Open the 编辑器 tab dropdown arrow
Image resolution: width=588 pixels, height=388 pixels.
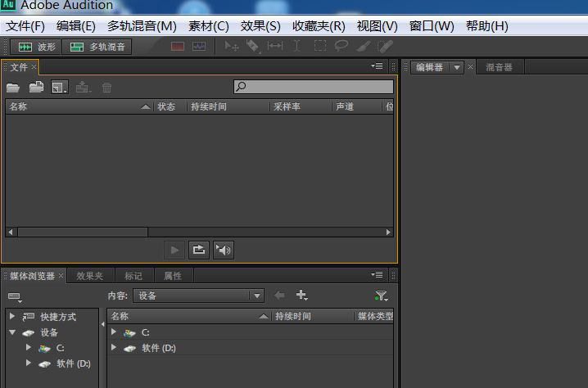[456, 67]
